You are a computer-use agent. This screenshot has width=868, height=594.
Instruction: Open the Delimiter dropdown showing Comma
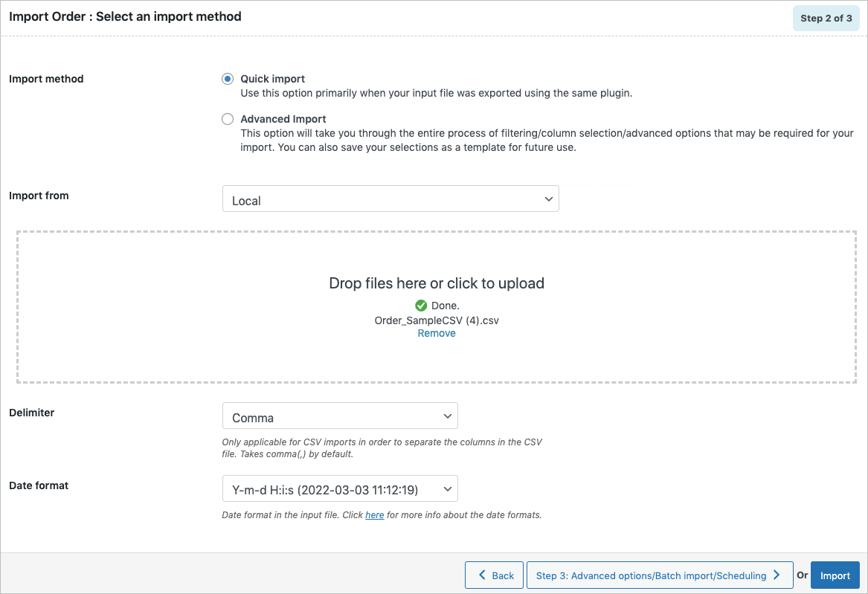pyautogui.click(x=340, y=416)
